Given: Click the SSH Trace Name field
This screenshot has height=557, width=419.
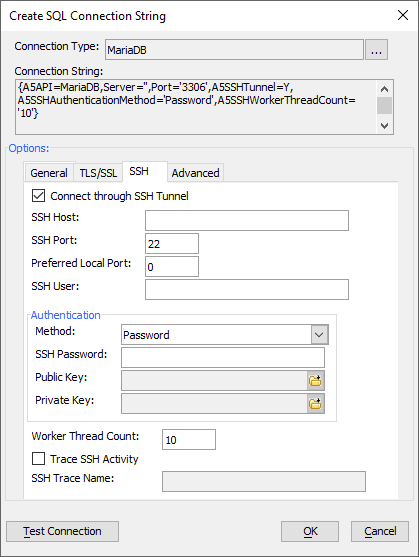Looking at the screenshot, I should click(264, 482).
